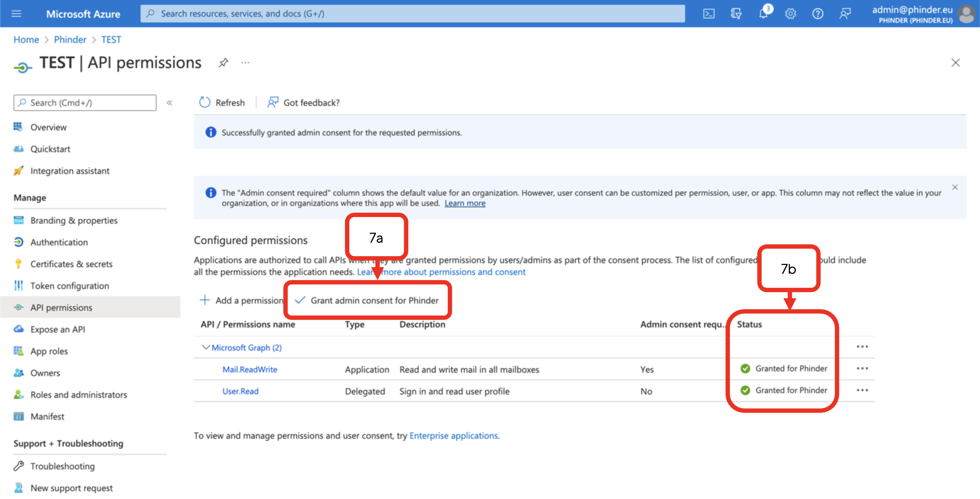Image resolution: width=980 pixels, height=499 pixels.
Task: Open the ellipsis menu for User.Read row
Action: pos(862,390)
